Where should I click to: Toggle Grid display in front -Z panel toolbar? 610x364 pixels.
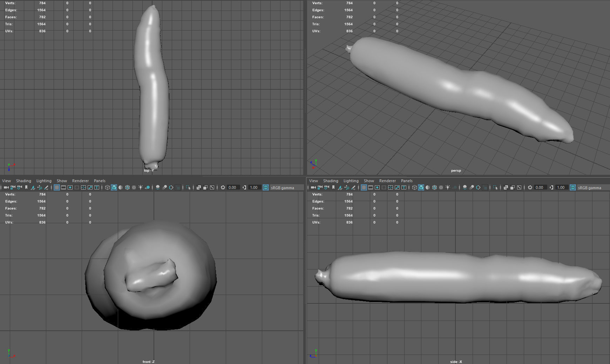(57, 187)
